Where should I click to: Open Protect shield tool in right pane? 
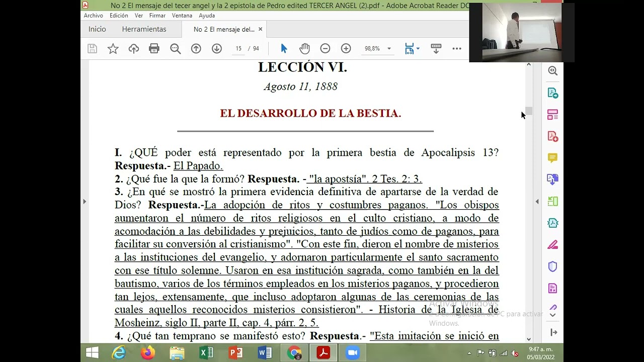click(553, 266)
